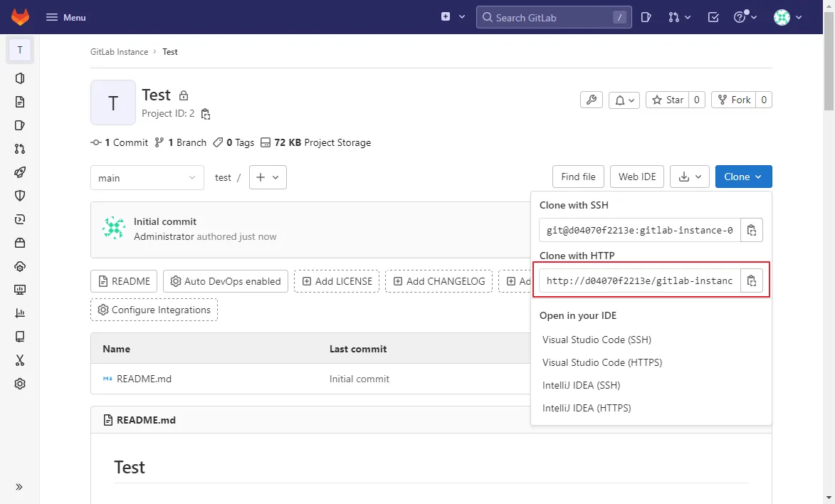This screenshot has width=835, height=504.
Task: Open the To-Do list icon
Action: tap(713, 17)
